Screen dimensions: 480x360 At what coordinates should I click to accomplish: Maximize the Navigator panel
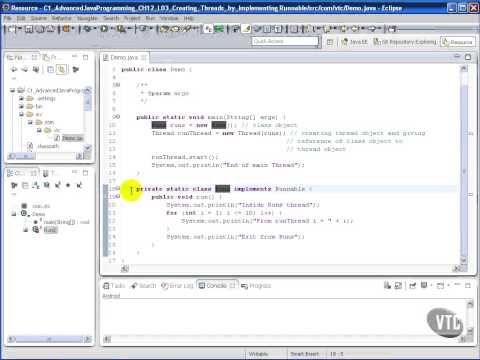tap(86, 57)
